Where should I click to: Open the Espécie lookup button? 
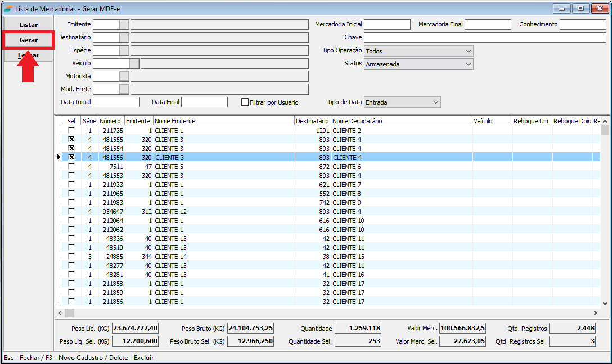(x=124, y=51)
